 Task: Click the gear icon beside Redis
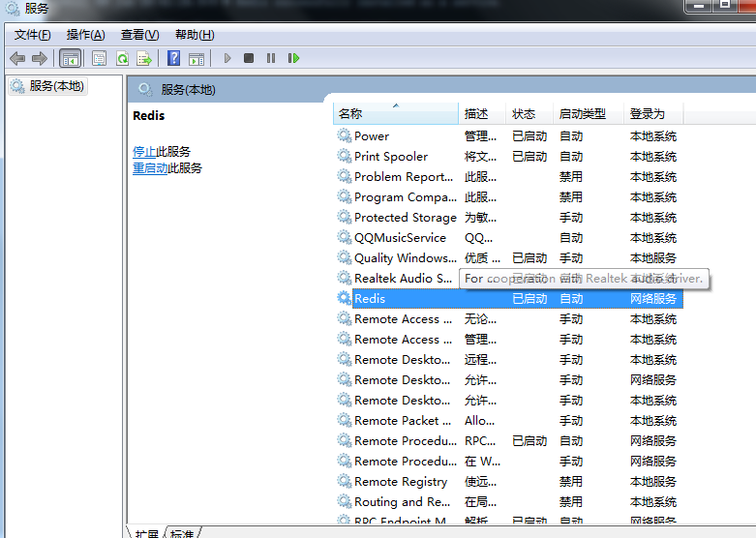[x=345, y=298]
